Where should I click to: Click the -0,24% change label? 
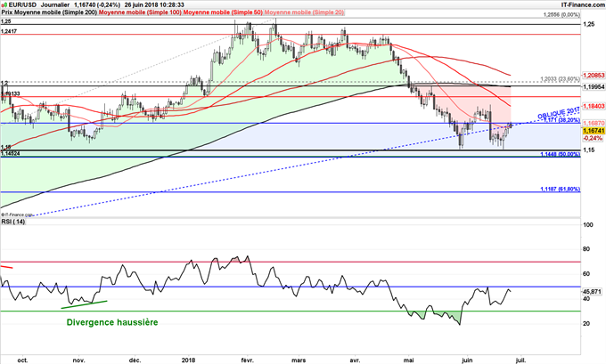pos(593,138)
